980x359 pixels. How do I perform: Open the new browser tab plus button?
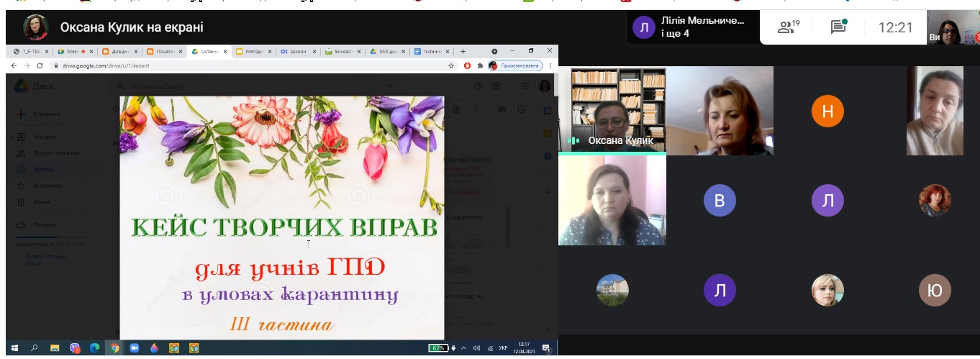[463, 51]
